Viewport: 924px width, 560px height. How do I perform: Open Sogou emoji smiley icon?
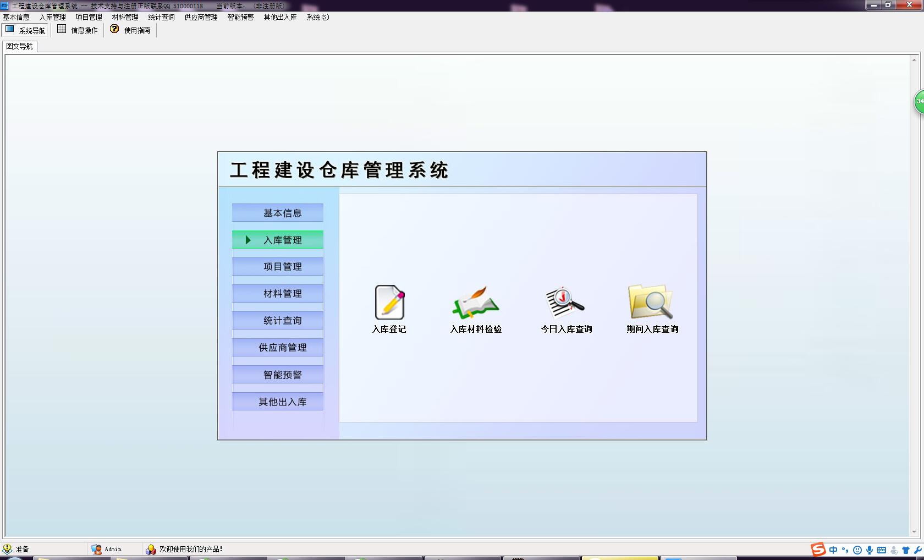coord(857,549)
